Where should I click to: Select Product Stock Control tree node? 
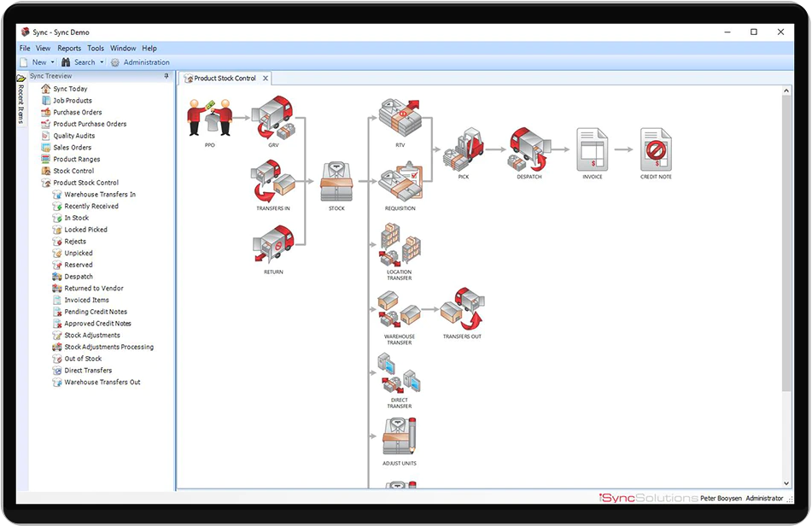coord(86,183)
